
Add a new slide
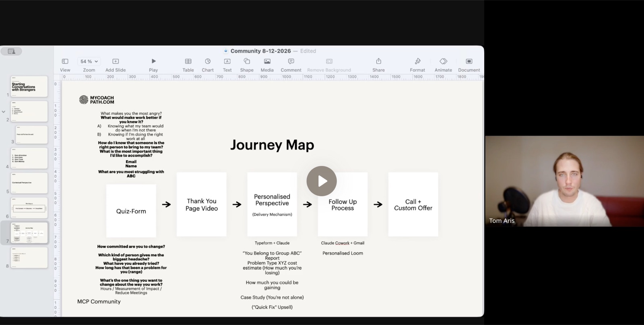(x=116, y=65)
